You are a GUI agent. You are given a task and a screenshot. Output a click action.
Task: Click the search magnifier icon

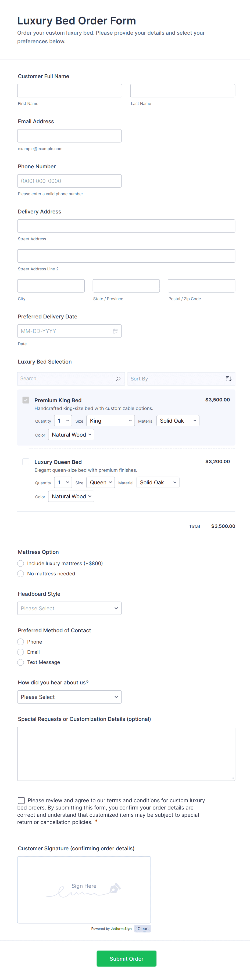118,379
